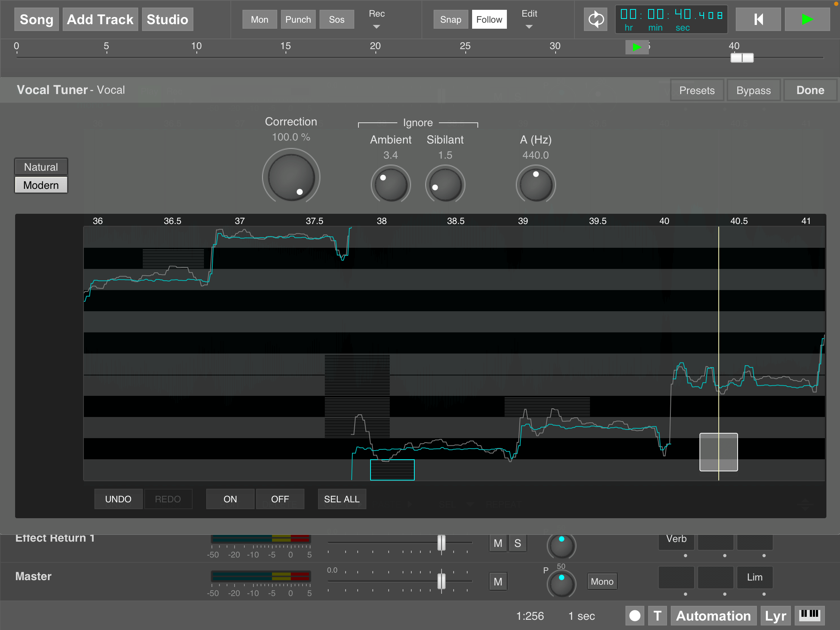Open the Song menu

(37, 19)
